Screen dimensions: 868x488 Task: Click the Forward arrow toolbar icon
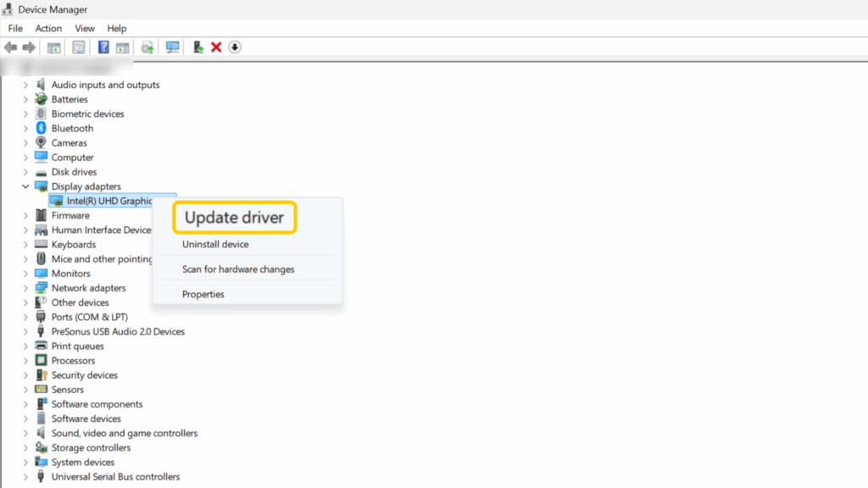(29, 47)
